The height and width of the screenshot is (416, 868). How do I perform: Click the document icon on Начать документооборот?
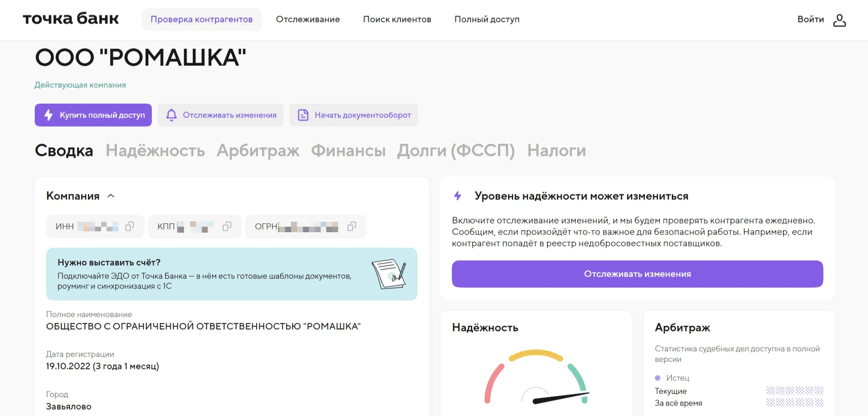[303, 115]
